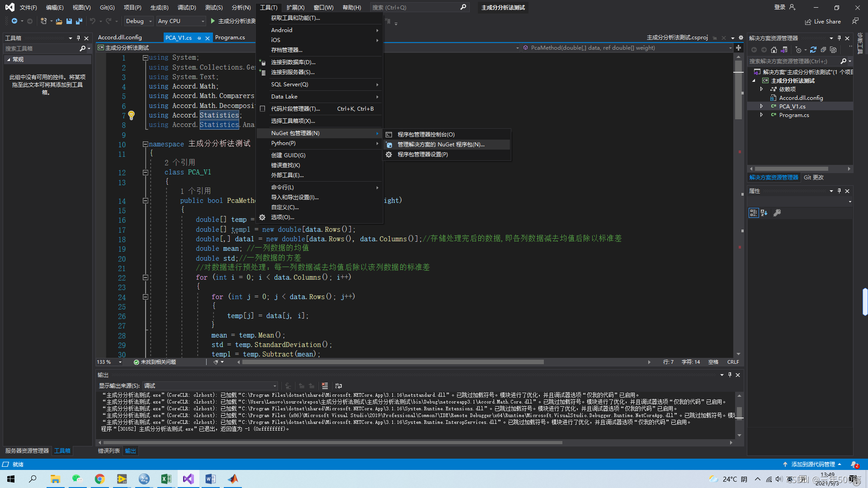Collapse the 主成分分析法测试 project node
The image size is (868, 488).
754,80
